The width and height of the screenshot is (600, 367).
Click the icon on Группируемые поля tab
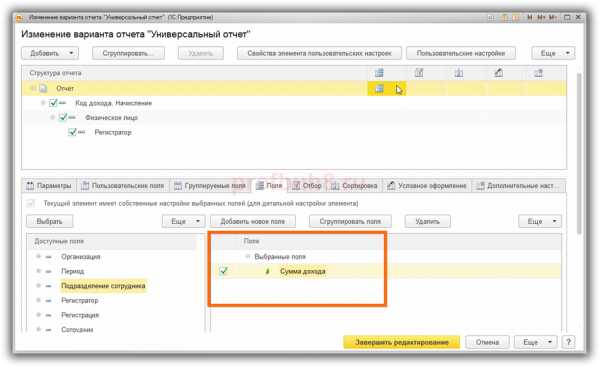178,186
